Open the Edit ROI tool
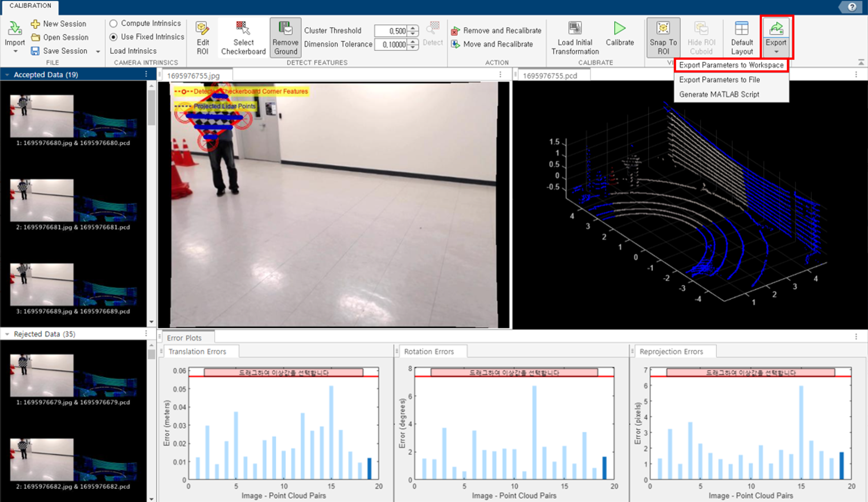Viewport: 868px width, 502px height. pos(202,29)
